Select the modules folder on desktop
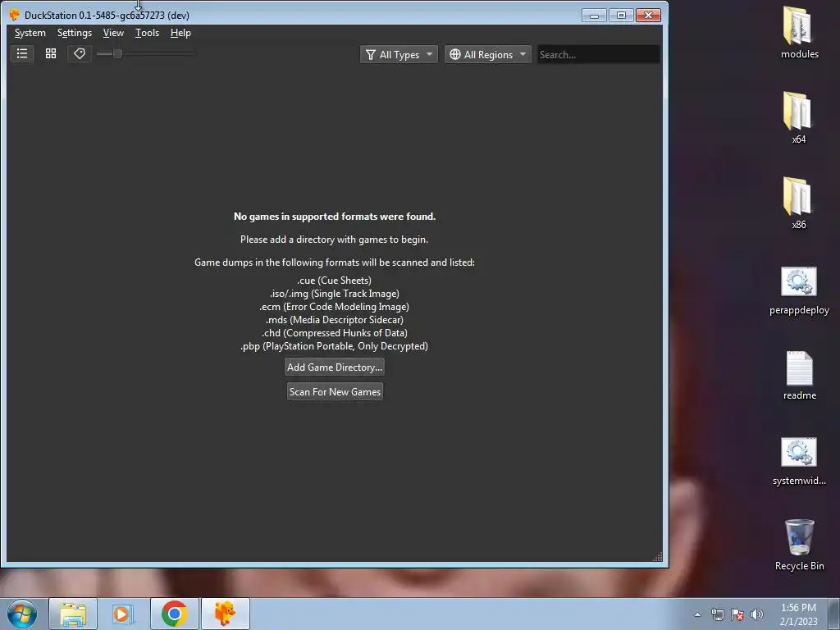840x630 pixels. tap(799, 33)
